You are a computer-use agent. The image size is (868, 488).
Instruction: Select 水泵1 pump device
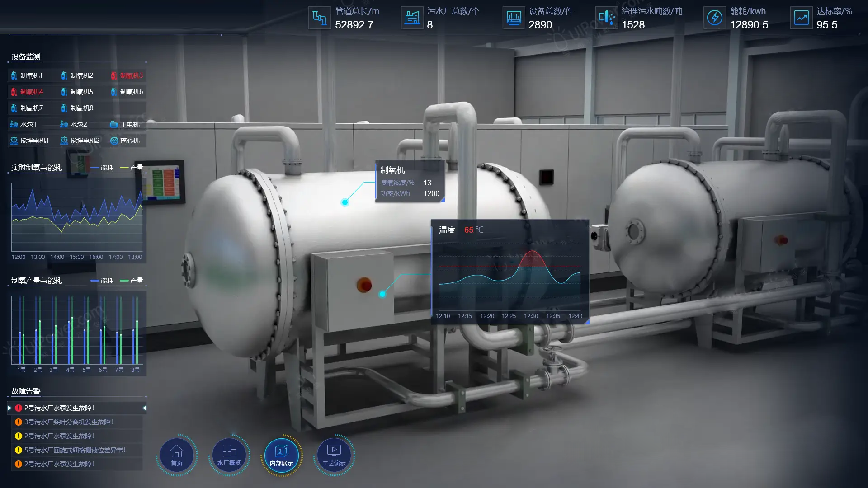click(24, 124)
